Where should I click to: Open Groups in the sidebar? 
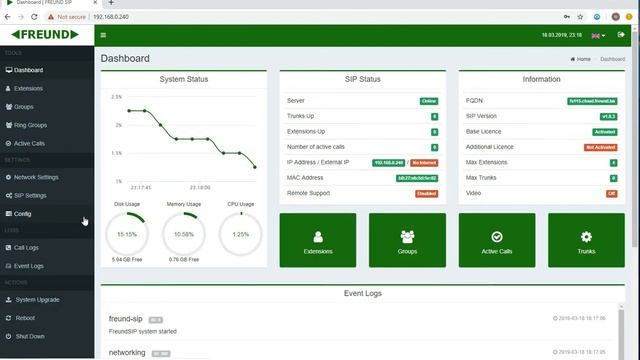pyautogui.click(x=47, y=107)
